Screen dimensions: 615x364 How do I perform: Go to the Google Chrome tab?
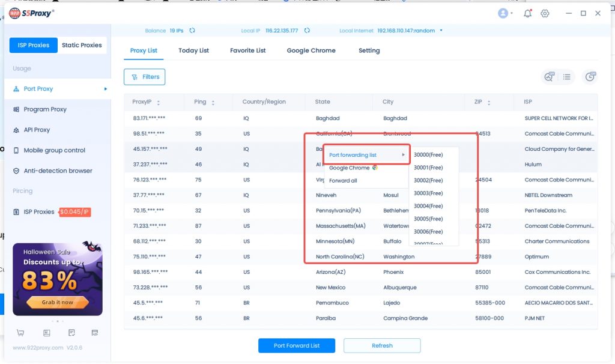(x=311, y=50)
